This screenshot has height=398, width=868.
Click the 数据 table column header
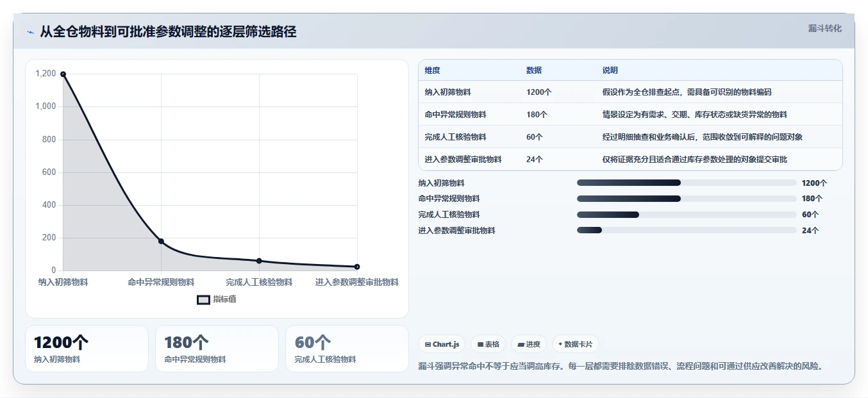[x=534, y=70]
